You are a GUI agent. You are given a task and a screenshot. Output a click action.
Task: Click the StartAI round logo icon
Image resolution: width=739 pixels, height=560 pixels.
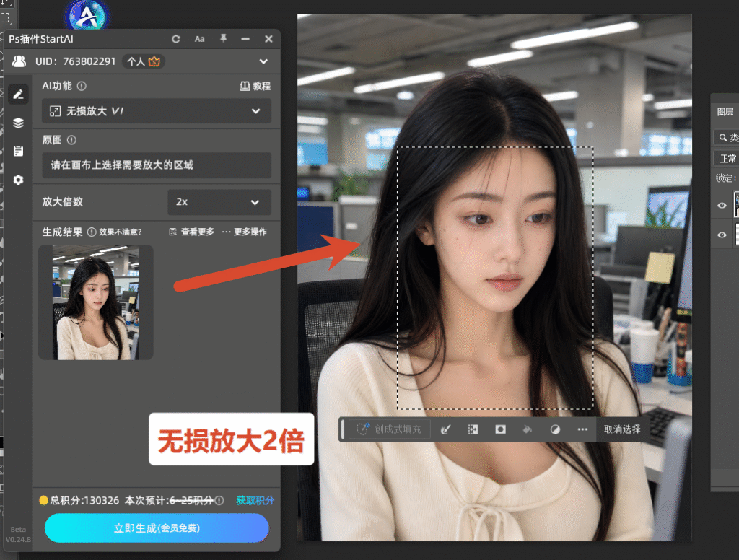pyautogui.click(x=87, y=17)
